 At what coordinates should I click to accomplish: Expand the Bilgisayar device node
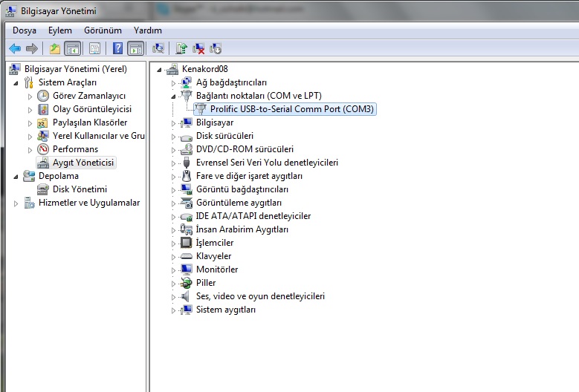tap(173, 123)
